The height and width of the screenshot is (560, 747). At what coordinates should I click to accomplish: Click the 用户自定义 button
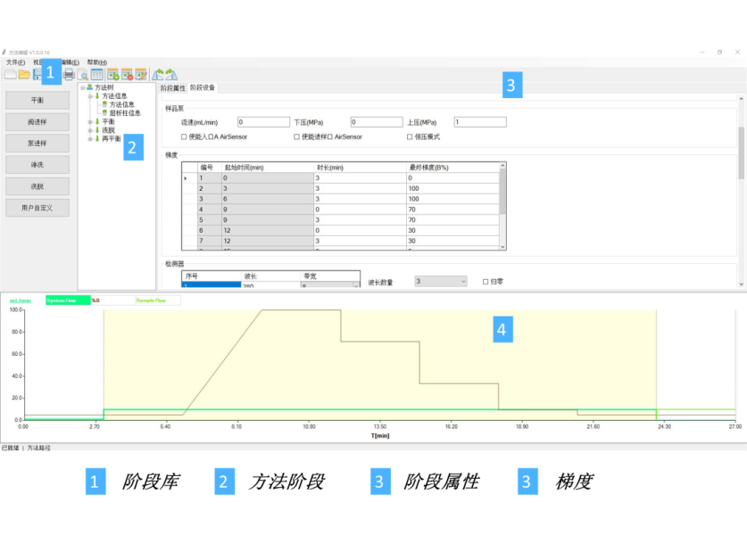point(37,208)
